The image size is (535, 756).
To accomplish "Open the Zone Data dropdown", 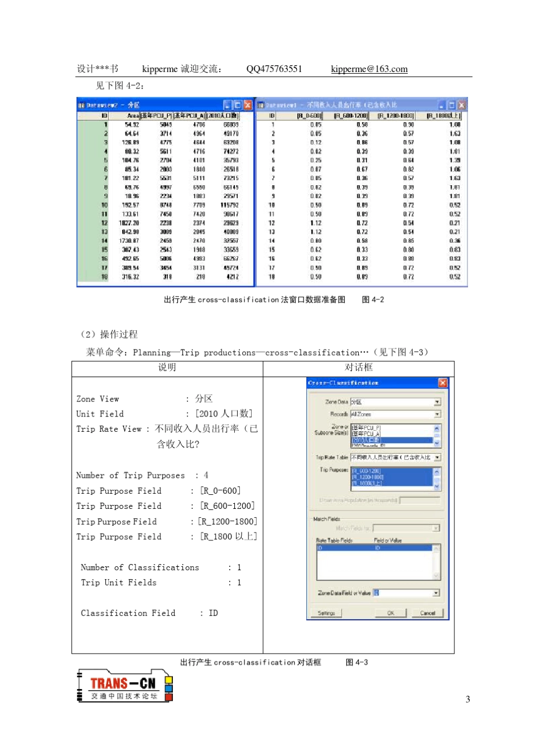I will pyautogui.click(x=437, y=402).
